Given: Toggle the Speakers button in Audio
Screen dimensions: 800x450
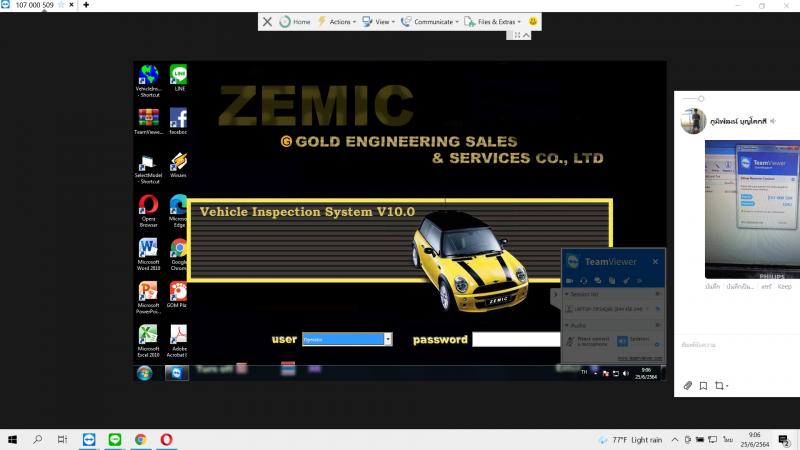Looking at the screenshot, I should click(622, 341).
